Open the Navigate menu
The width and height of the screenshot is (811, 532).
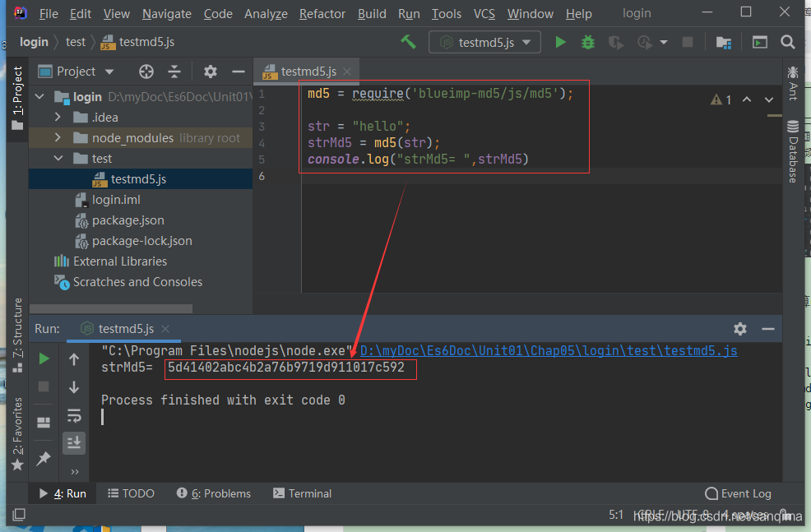[x=166, y=14]
